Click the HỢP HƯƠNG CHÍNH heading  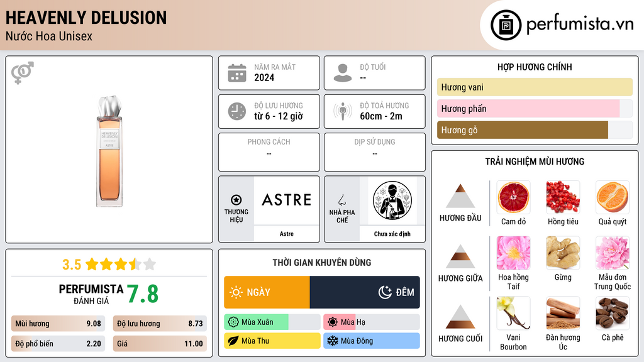click(x=535, y=67)
